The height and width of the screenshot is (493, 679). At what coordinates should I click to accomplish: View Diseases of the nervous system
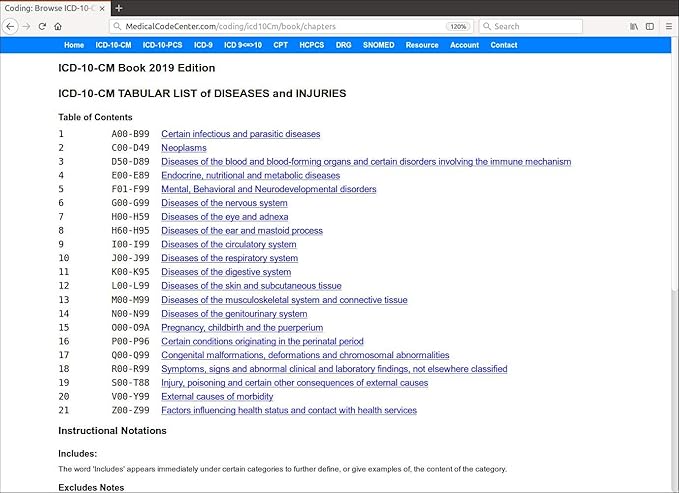pyautogui.click(x=224, y=203)
